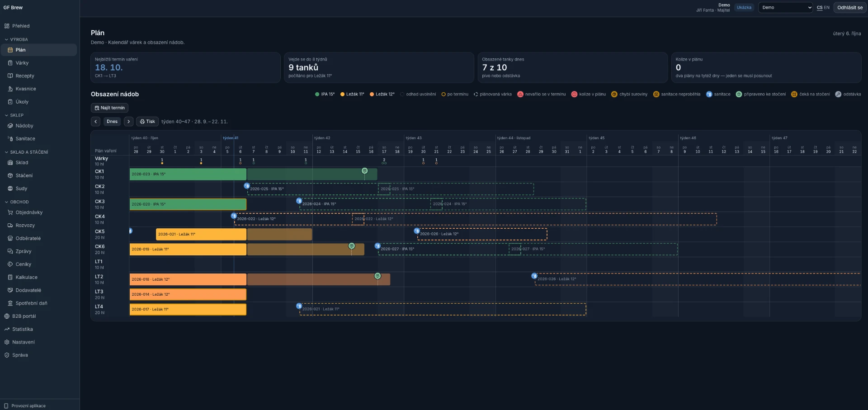Open batch bar 2026-023 IPA 15°
868x410 pixels.
pyautogui.click(x=188, y=174)
